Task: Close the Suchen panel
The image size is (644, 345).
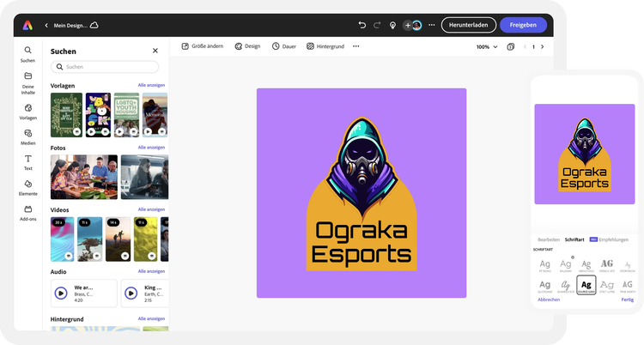Action: click(155, 51)
